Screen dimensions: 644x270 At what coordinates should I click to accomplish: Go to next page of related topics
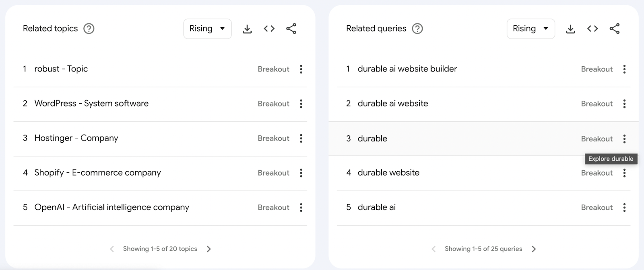coord(208,249)
